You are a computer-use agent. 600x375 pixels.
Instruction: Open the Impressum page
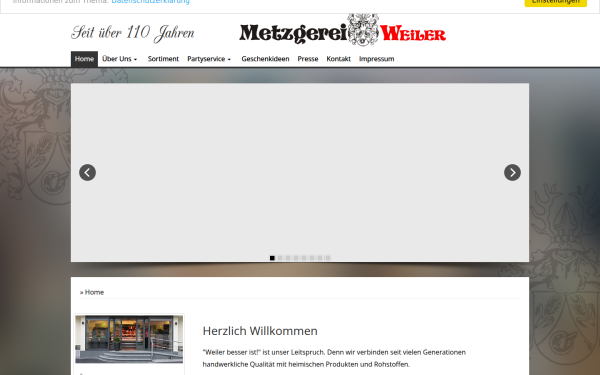point(377,59)
